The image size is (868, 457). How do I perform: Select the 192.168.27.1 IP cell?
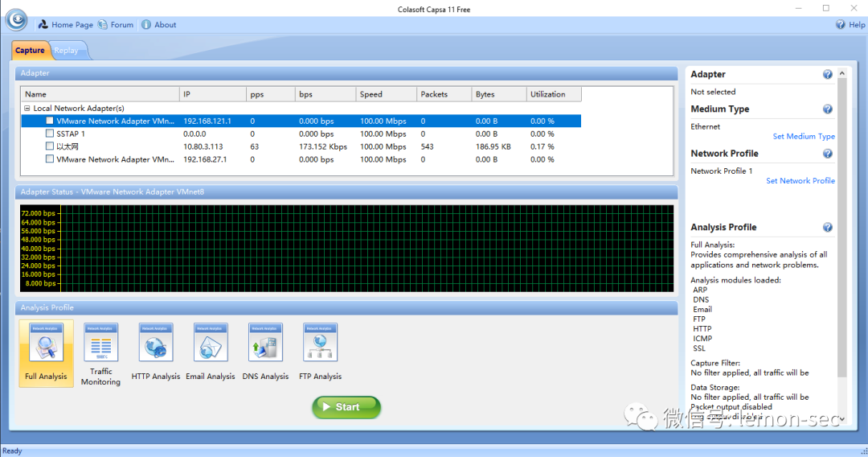(x=206, y=159)
